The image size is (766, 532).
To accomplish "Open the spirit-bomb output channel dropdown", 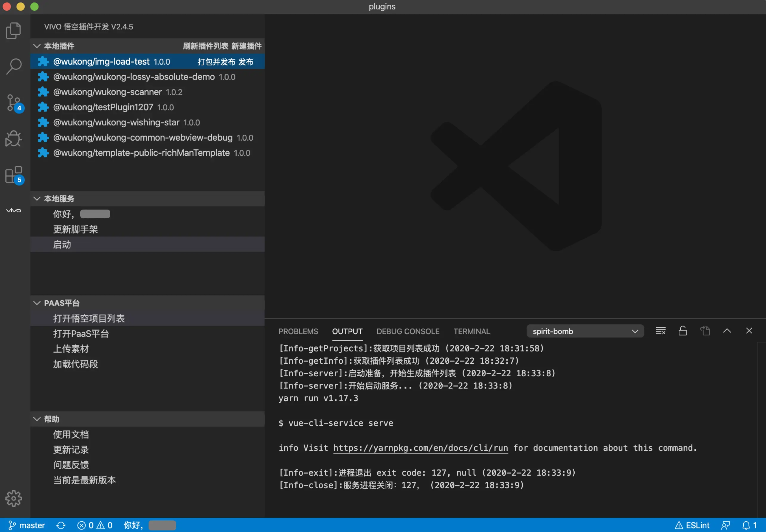I will pyautogui.click(x=585, y=331).
